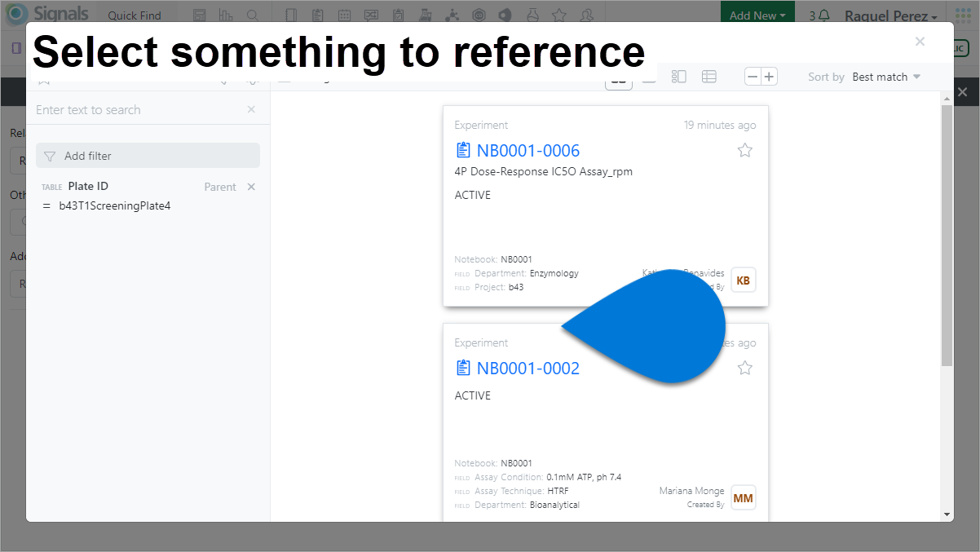The width and height of the screenshot is (980, 552).
Task: Open experiment NB0001-0006
Action: (x=528, y=150)
